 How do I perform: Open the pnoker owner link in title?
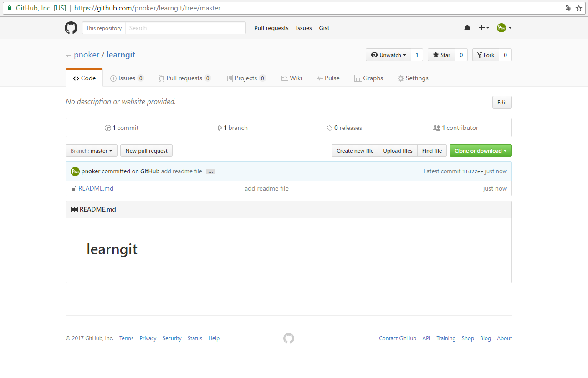pos(87,55)
